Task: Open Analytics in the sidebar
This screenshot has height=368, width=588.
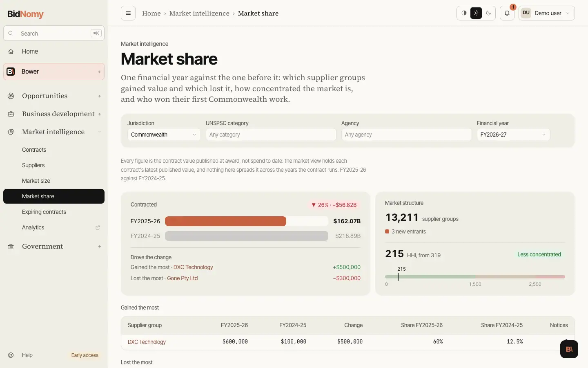Action: (x=54, y=227)
